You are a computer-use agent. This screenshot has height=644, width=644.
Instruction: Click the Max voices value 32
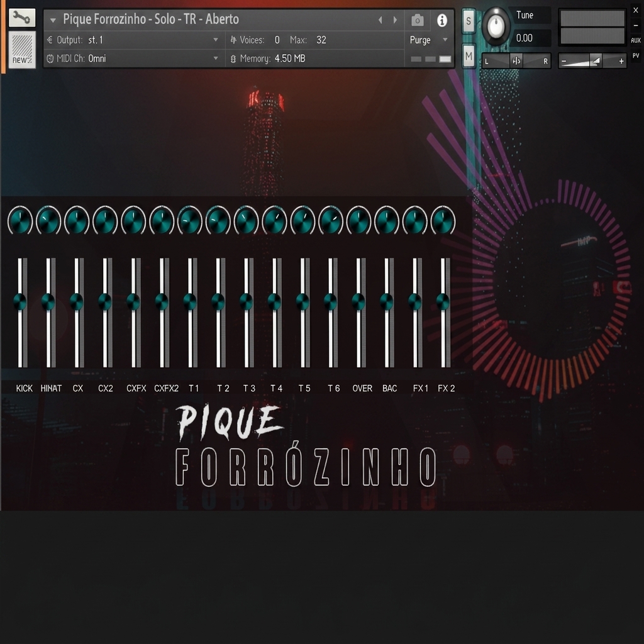tap(321, 40)
